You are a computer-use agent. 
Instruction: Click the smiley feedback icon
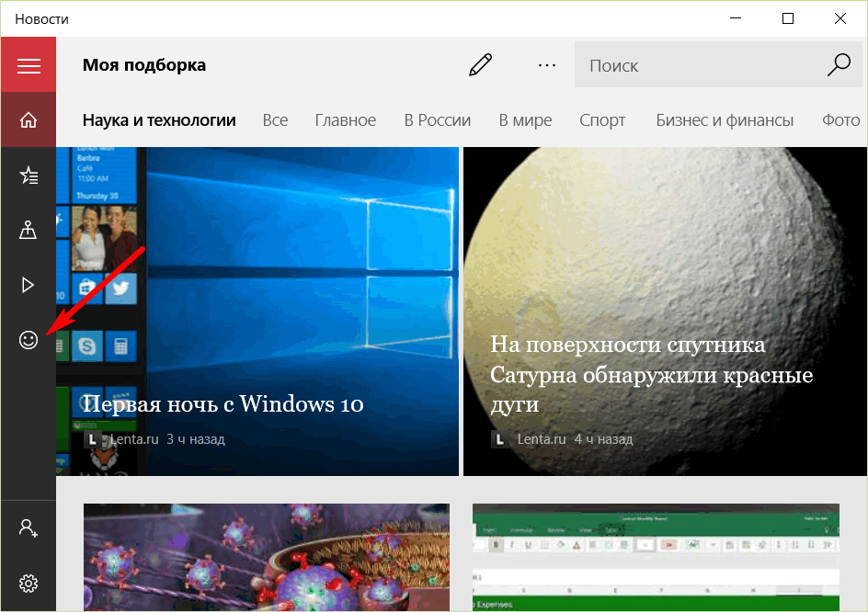point(29,339)
